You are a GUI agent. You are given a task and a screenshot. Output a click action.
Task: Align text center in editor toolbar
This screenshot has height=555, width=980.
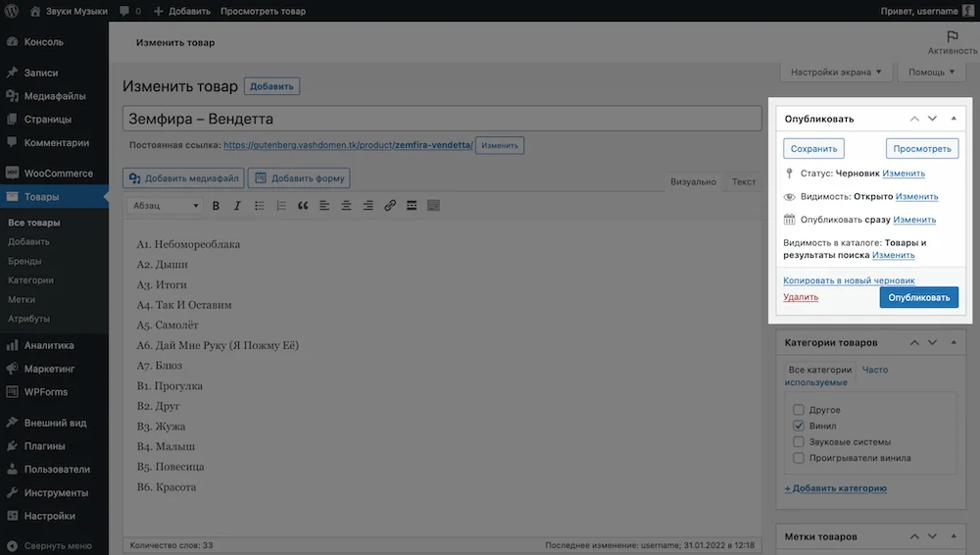346,206
